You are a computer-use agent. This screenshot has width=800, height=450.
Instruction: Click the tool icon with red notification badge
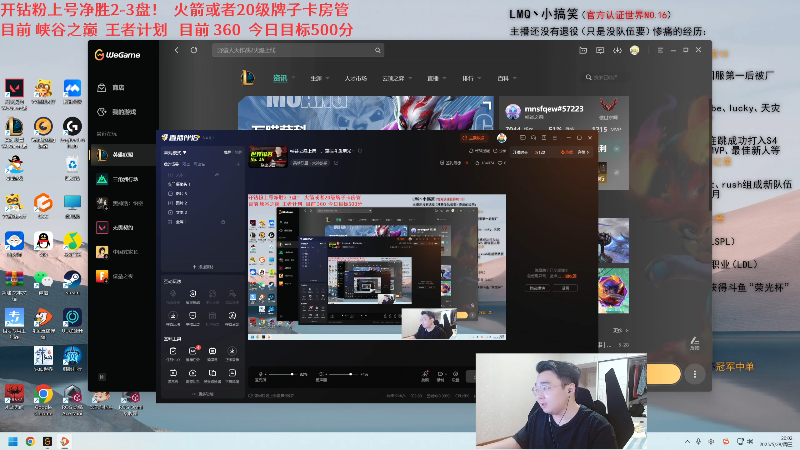[193, 351]
